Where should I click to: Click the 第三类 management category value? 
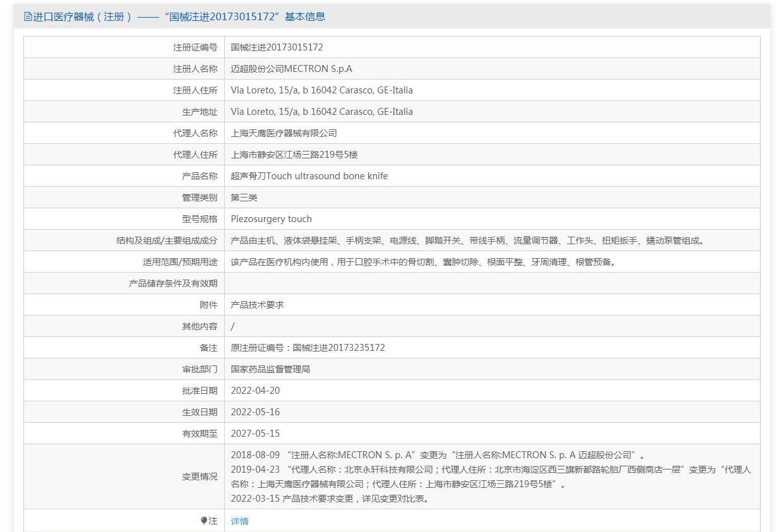tap(244, 198)
